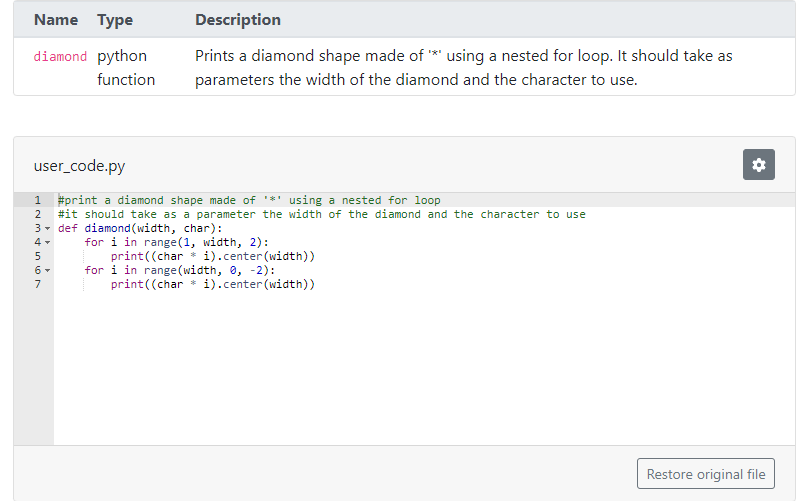Click the Description column header
811x501 pixels.
coord(238,20)
